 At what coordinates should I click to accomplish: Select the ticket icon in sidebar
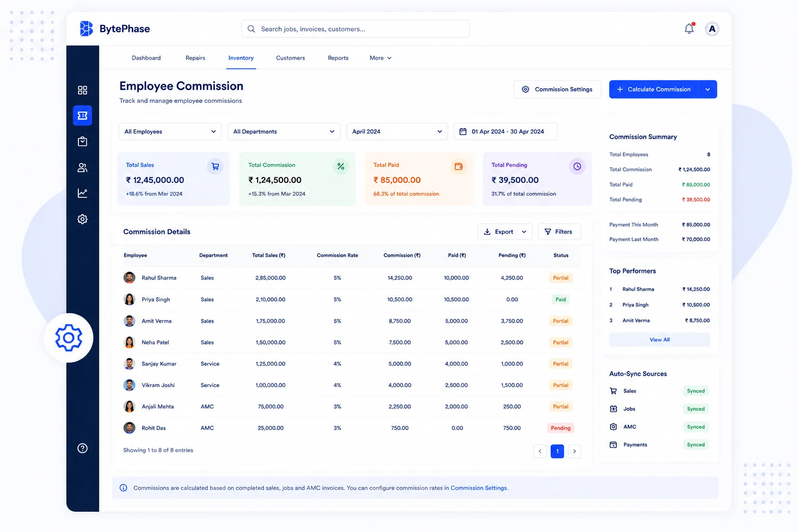click(82, 115)
